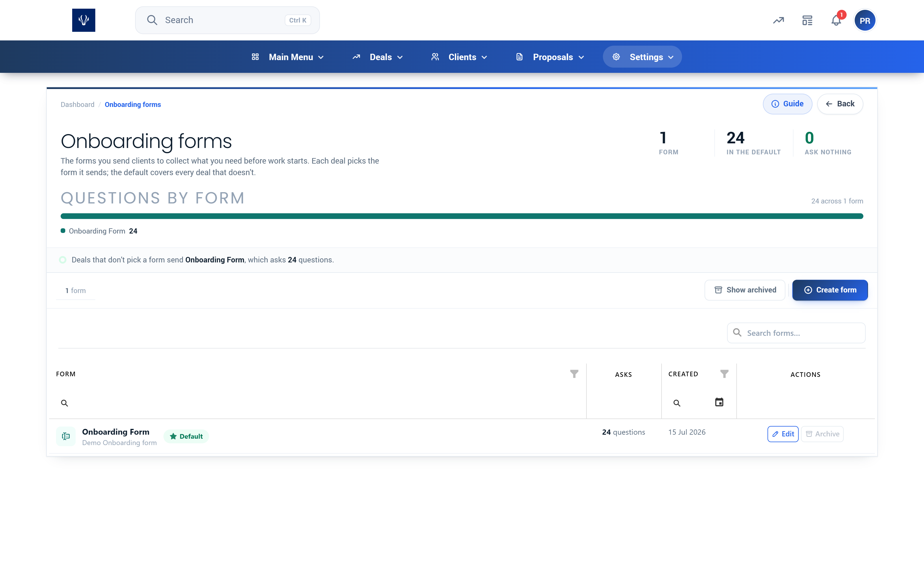Expand the Settings dropdown
This screenshot has width=924, height=578.
click(642, 57)
